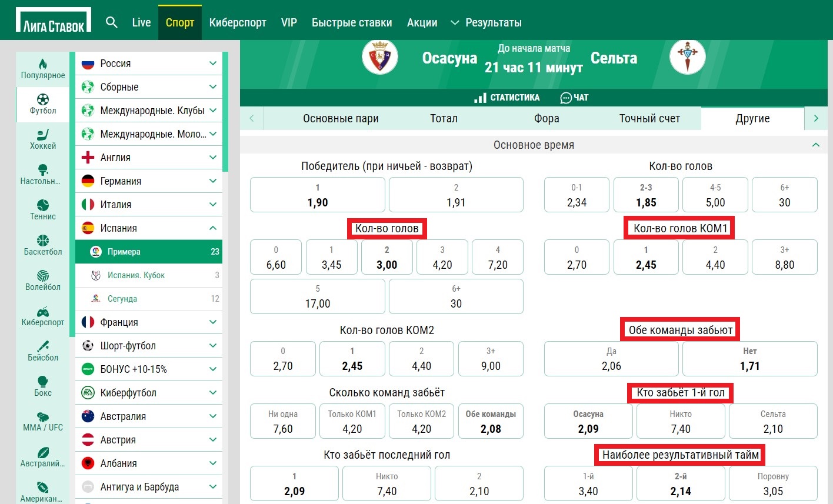The width and height of the screenshot is (833, 504).
Task: Open the Результаты dropdown menu
Action: click(x=486, y=22)
